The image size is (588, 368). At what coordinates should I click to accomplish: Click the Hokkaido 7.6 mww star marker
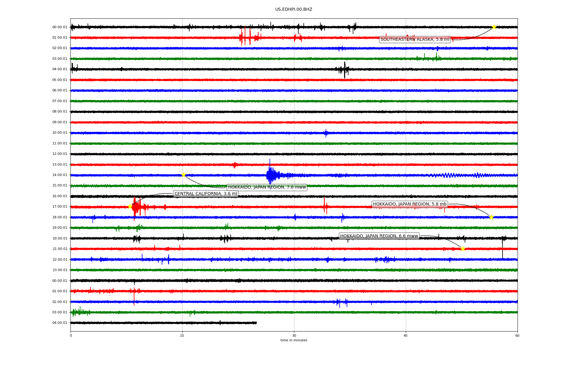point(183,175)
